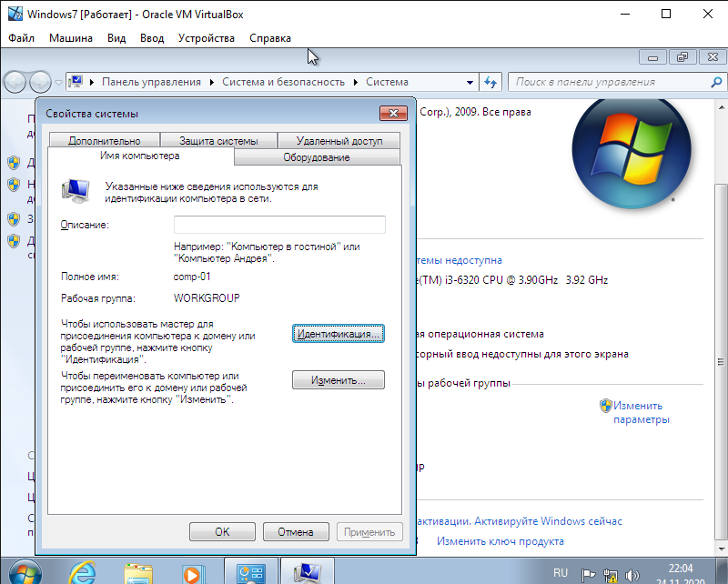Switch to the "Оборудование" tab
This screenshot has width=728, height=584.
[317, 157]
